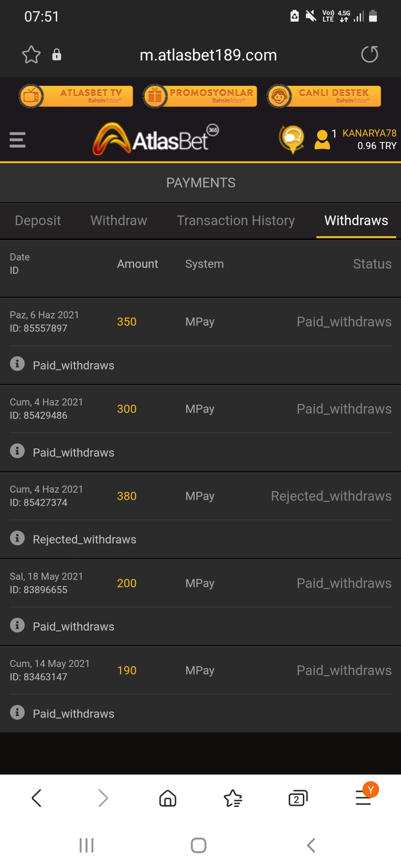Open the Transaction History tab
Image resolution: width=401 pixels, height=868 pixels.
236,220
